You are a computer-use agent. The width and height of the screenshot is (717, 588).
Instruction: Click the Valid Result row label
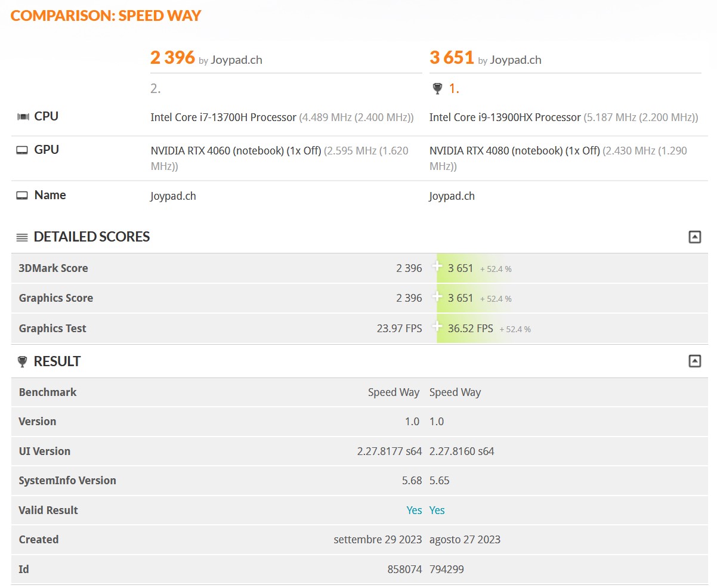coord(48,510)
